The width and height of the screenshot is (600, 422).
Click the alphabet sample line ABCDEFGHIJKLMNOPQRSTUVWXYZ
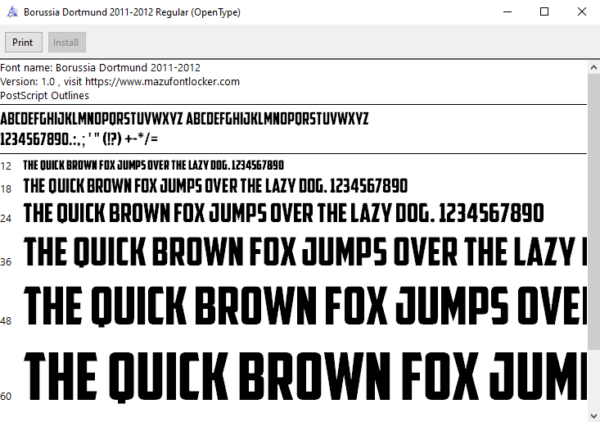[x=184, y=119]
